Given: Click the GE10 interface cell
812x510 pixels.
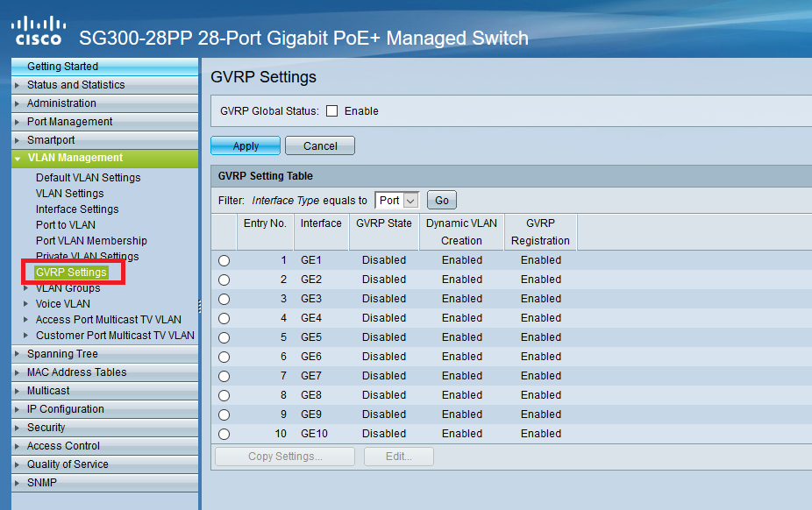Looking at the screenshot, I should pos(314,434).
